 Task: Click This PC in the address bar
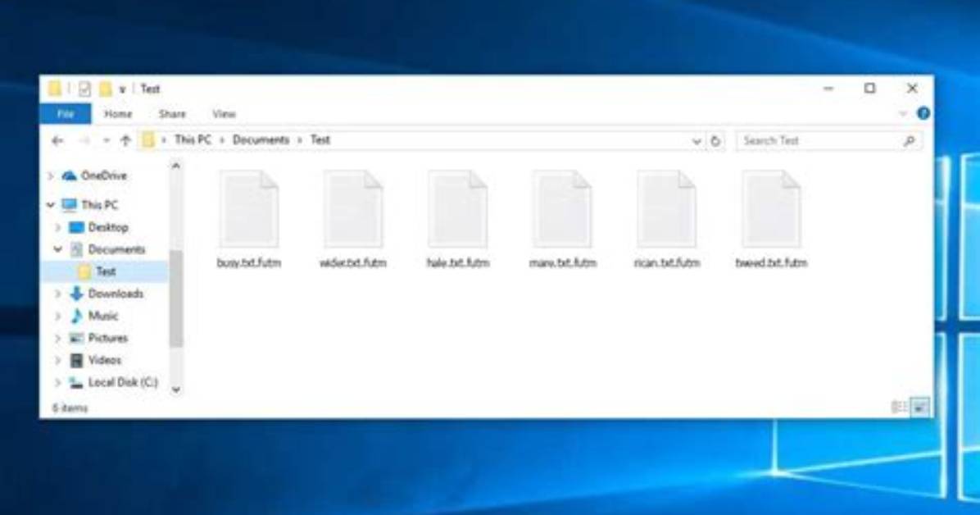193,140
